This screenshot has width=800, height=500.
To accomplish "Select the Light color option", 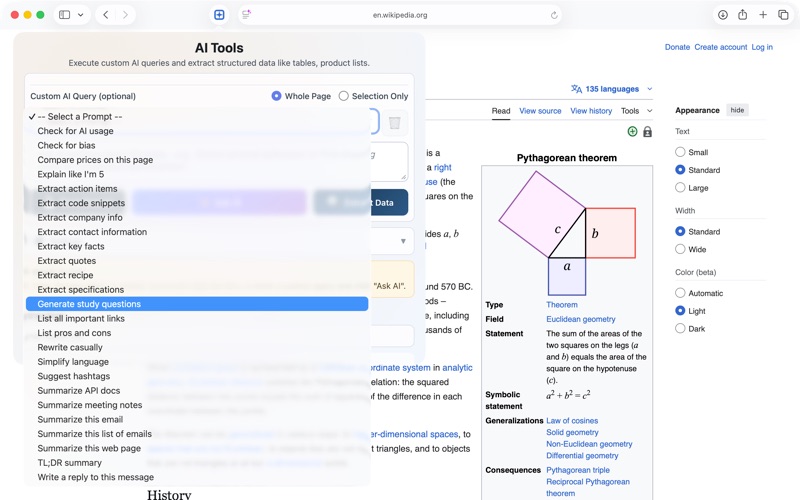I will point(680,311).
